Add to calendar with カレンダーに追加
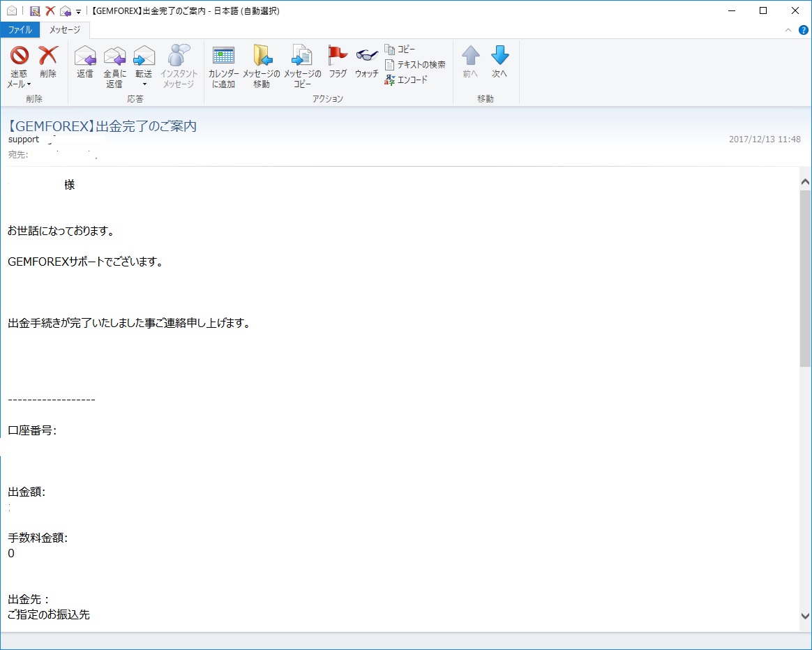Image resolution: width=812 pixels, height=650 pixels. click(224, 67)
